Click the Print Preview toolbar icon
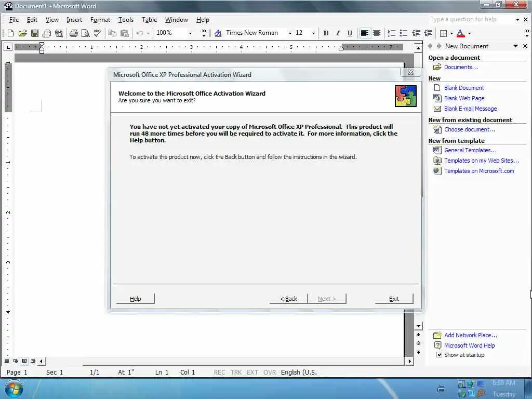Image resolution: width=532 pixels, height=399 pixels. 86,33
